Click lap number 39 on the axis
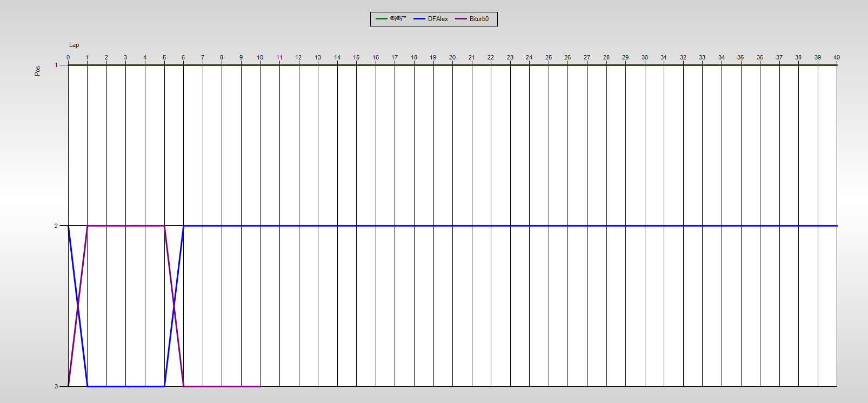This screenshot has height=403, width=868. (x=818, y=57)
